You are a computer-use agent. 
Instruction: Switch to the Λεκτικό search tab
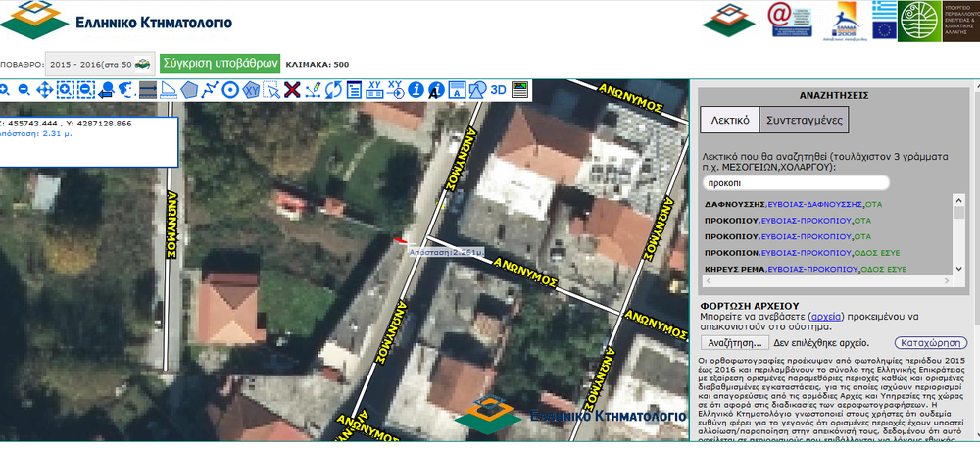click(730, 120)
